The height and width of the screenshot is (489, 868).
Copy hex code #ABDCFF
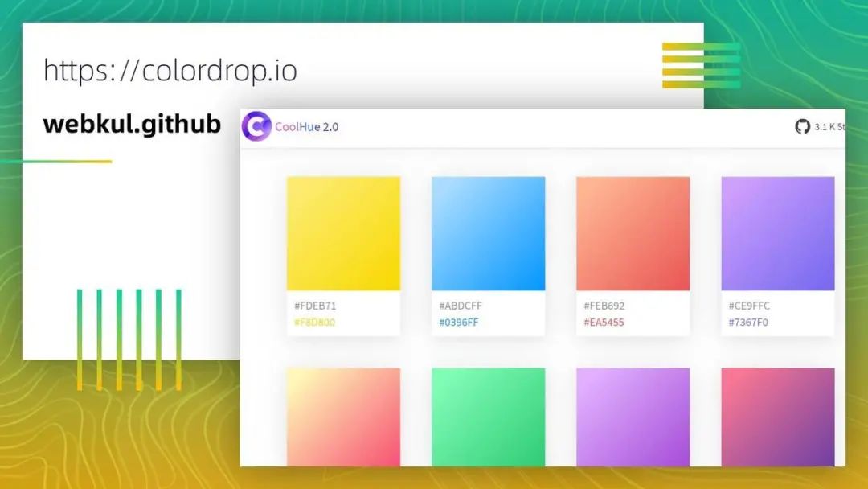pyautogui.click(x=461, y=306)
